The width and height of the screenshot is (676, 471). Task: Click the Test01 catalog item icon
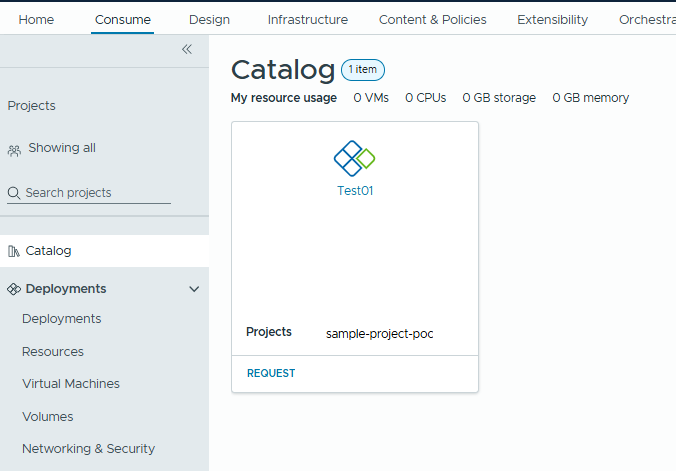pyautogui.click(x=354, y=157)
